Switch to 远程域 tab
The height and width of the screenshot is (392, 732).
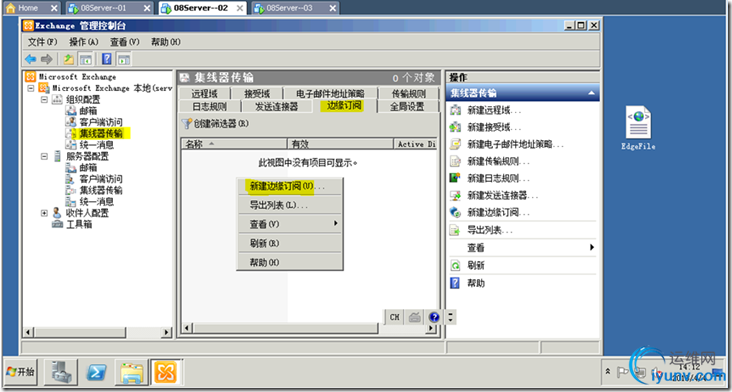pos(204,93)
